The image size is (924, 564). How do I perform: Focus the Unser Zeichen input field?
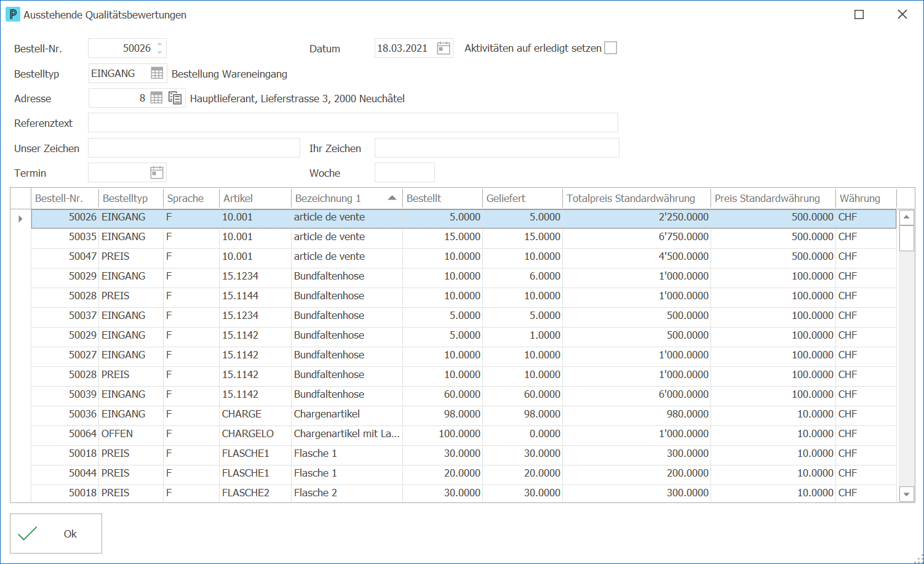click(x=194, y=148)
